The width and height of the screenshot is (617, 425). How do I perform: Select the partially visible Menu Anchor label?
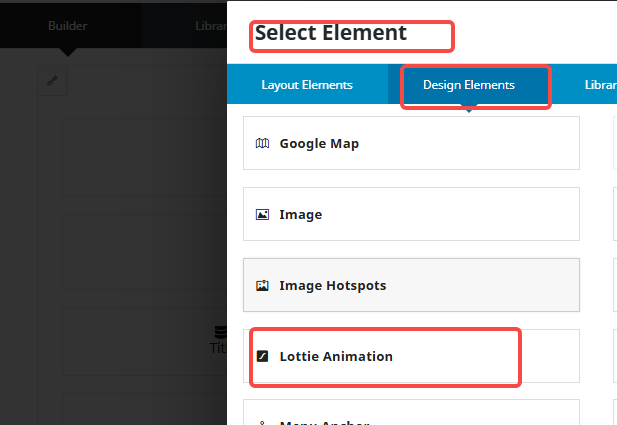[324, 421]
